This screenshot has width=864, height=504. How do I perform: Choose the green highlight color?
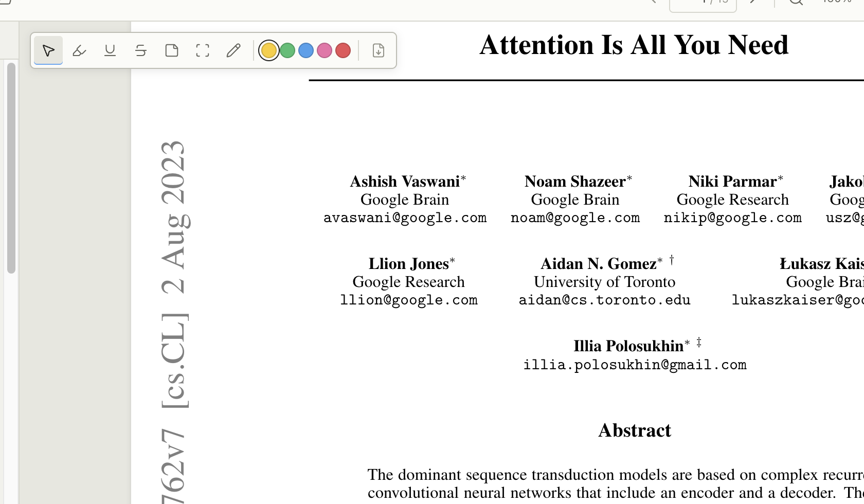287,50
